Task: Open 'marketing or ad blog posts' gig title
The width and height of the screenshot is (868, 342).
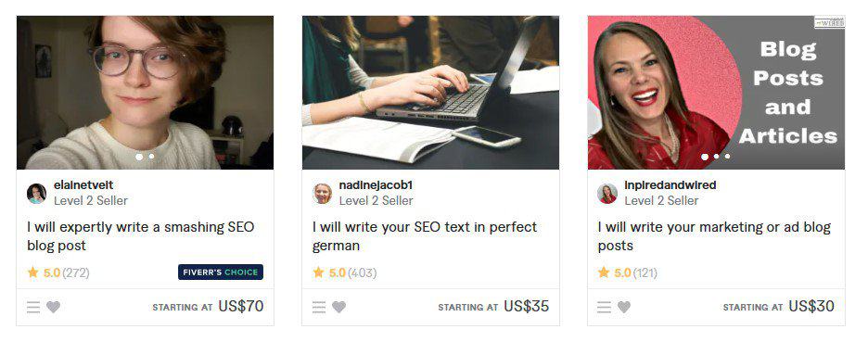Action: coord(714,236)
